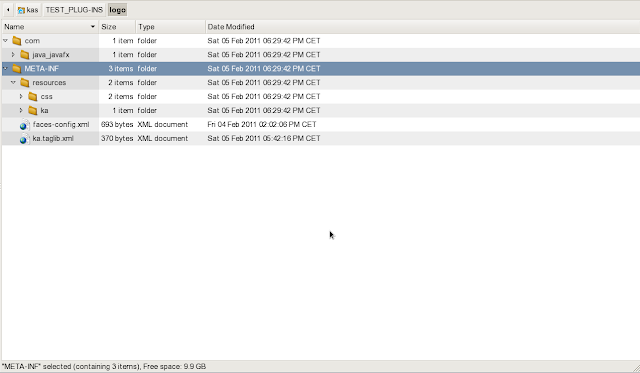
Task: Expand the css folder
Action: [21, 96]
